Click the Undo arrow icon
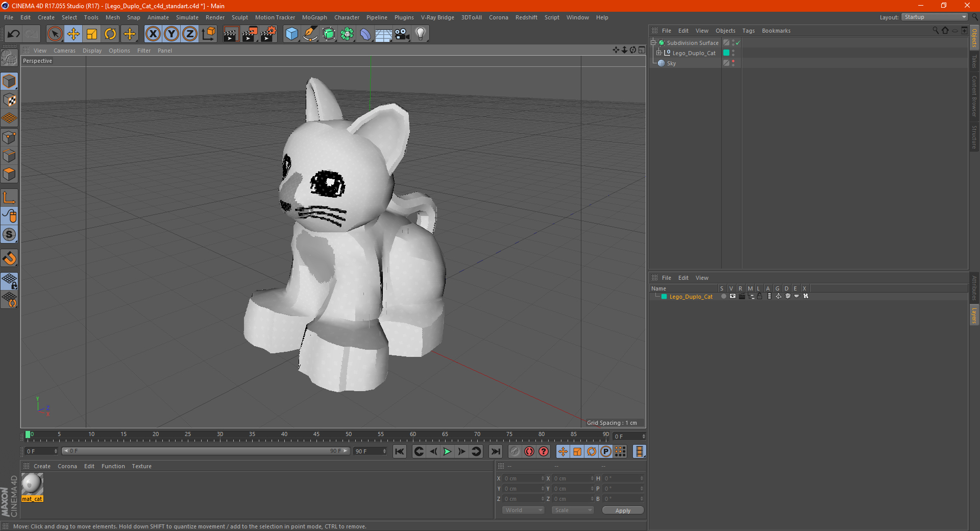This screenshot has width=980, height=531. [x=14, y=34]
